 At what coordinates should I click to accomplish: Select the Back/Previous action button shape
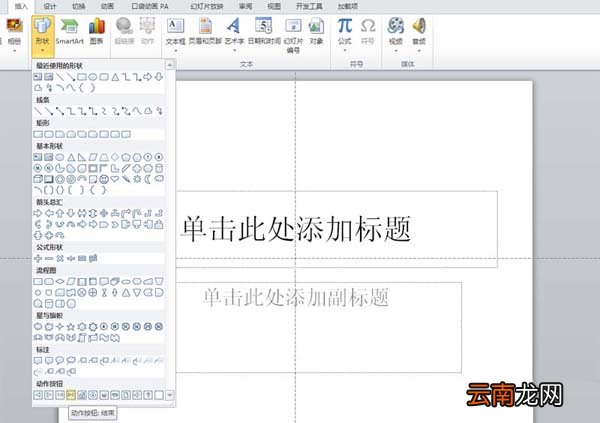(38, 395)
